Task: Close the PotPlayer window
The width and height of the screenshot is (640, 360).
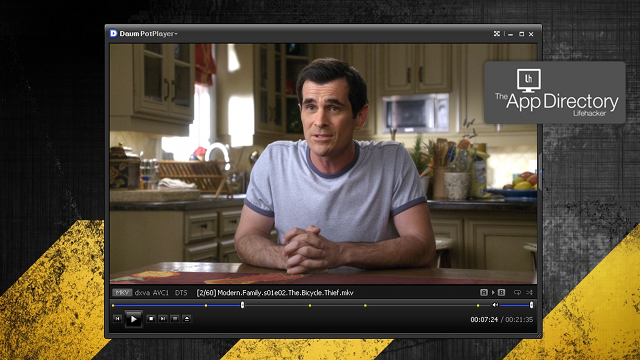Action: click(531, 34)
